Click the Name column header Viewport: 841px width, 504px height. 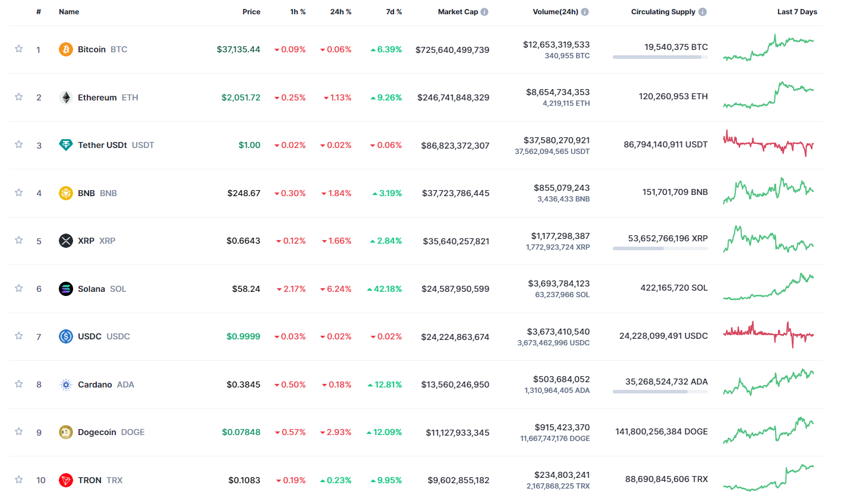(69, 12)
